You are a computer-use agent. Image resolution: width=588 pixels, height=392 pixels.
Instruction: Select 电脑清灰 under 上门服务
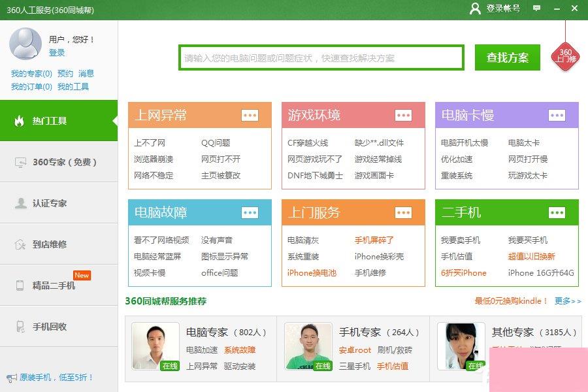point(303,240)
